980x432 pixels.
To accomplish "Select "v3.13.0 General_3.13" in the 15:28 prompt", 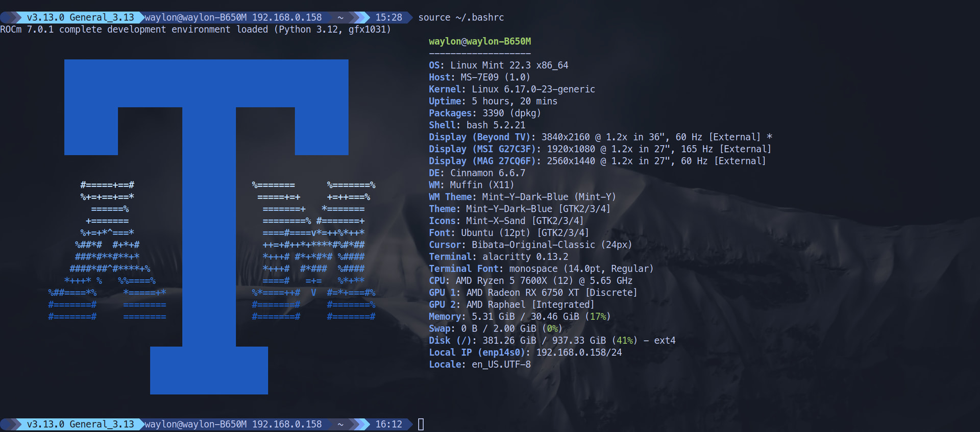I will 80,17.
